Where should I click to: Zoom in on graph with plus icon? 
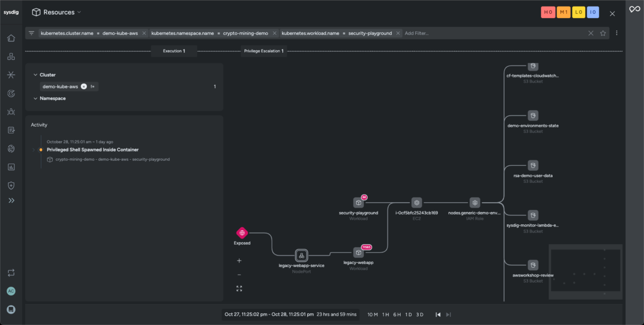tap(239, 261)
